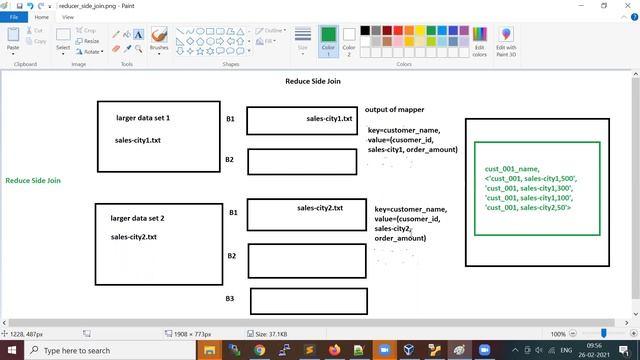Switch to the View tab
This screenshot has height=360, width=640.
68,17
